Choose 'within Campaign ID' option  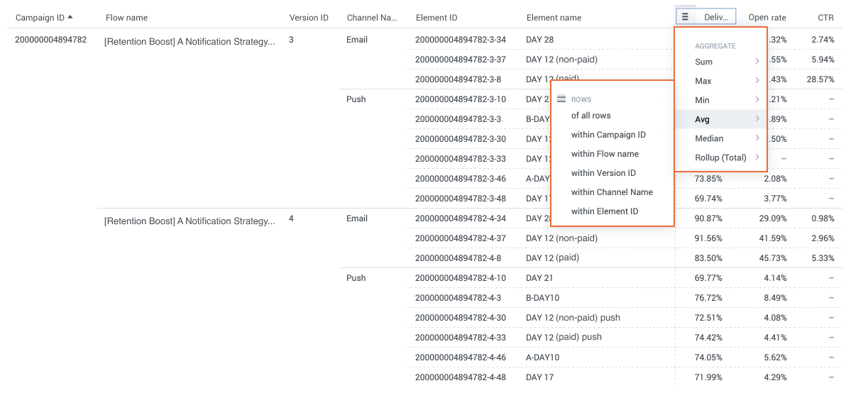[x=608, y=135]
